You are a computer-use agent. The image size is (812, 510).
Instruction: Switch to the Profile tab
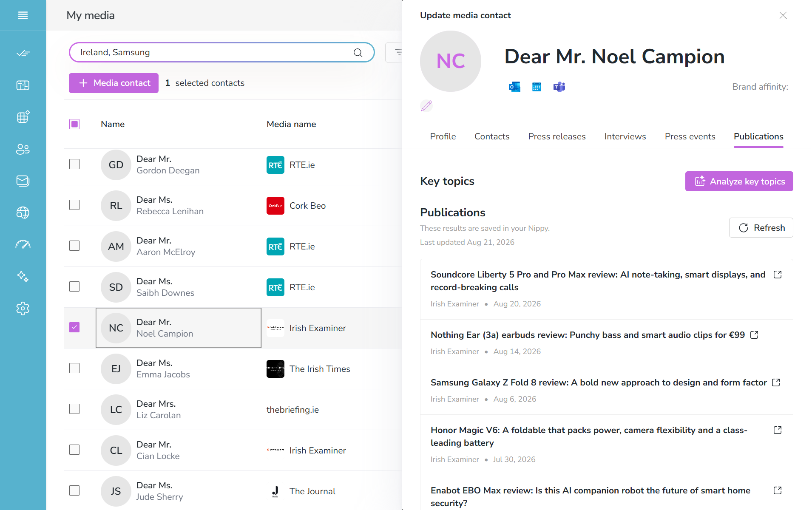point(443,136)
